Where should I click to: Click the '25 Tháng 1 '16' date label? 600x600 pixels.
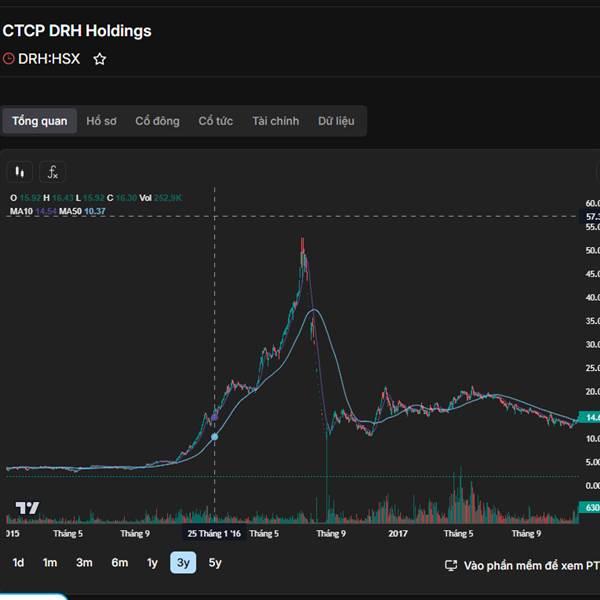(x=214, y=533)
